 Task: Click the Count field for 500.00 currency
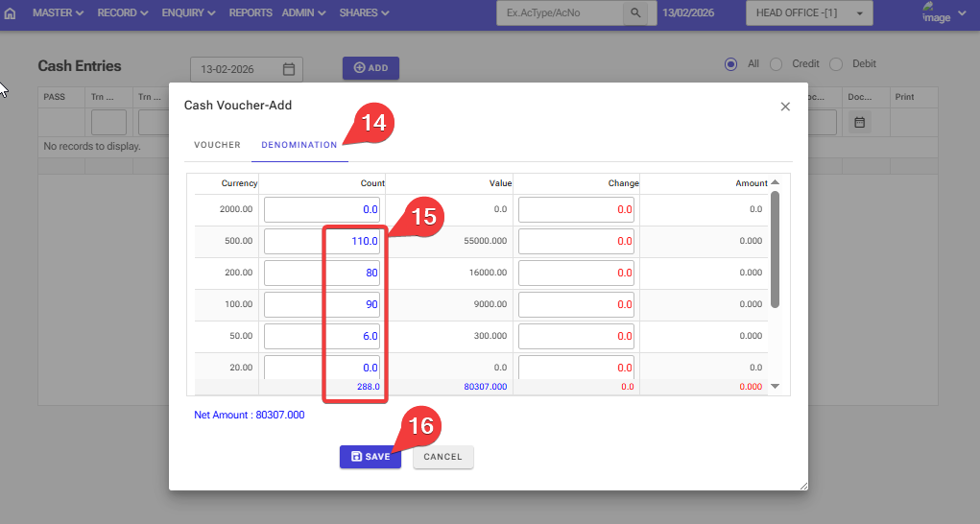[323, 242]
